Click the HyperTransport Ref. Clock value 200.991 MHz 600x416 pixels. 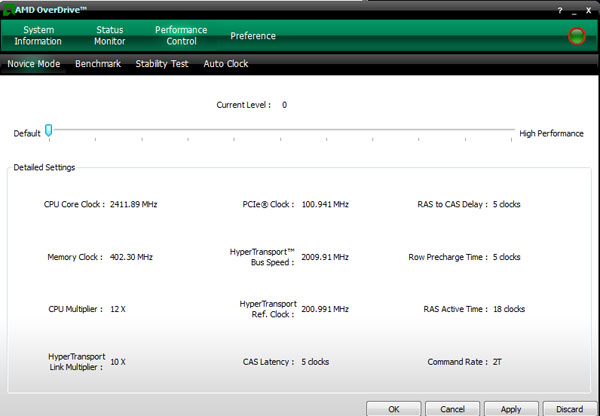325,309
